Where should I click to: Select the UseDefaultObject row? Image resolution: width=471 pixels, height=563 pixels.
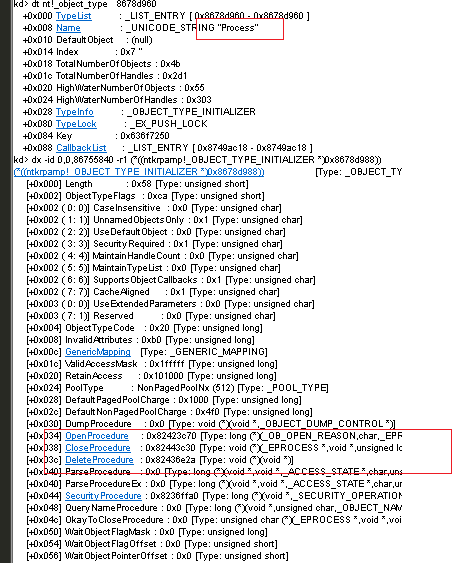156,232
